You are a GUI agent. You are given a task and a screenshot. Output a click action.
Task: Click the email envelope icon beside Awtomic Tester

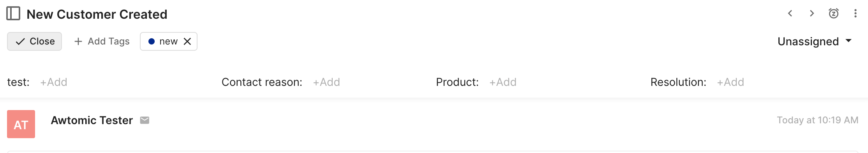pyautogui.click(x=145, y=120)
